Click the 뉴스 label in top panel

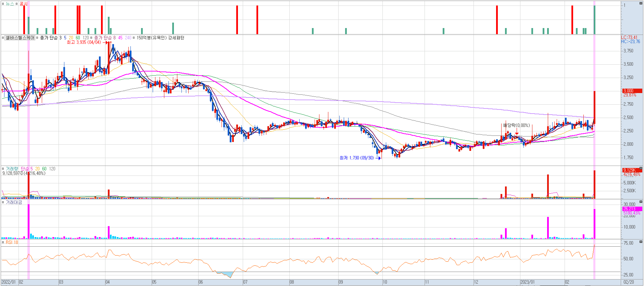[x=10, y=4]
